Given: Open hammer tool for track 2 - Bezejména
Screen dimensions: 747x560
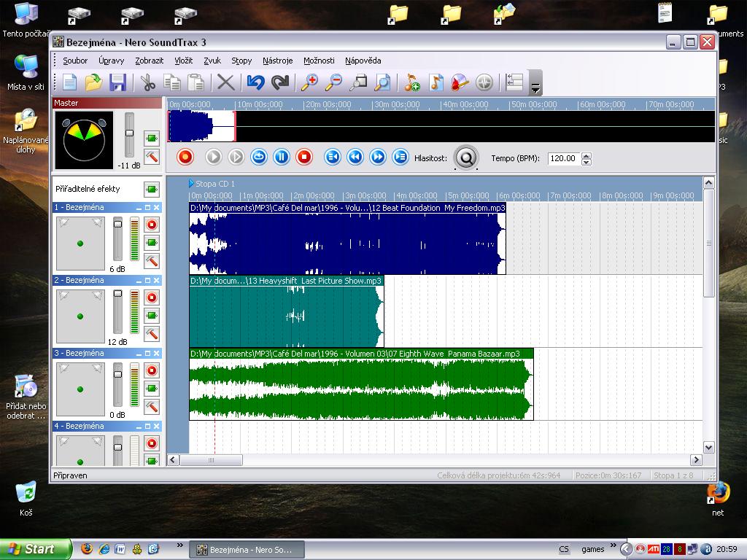Looking at the screenshot, I should 152,334.
